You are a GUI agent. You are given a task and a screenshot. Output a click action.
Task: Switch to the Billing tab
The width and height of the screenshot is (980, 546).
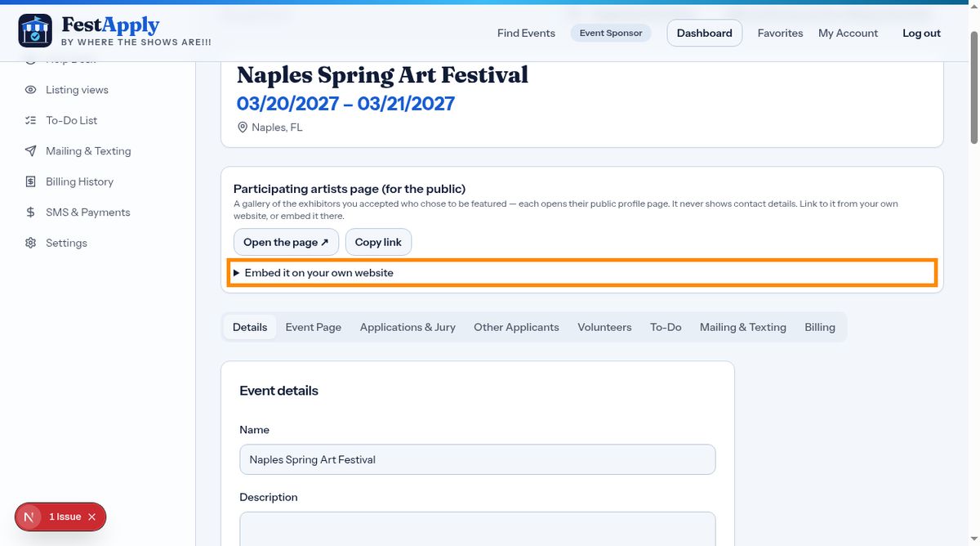click(x=820, y=327)
